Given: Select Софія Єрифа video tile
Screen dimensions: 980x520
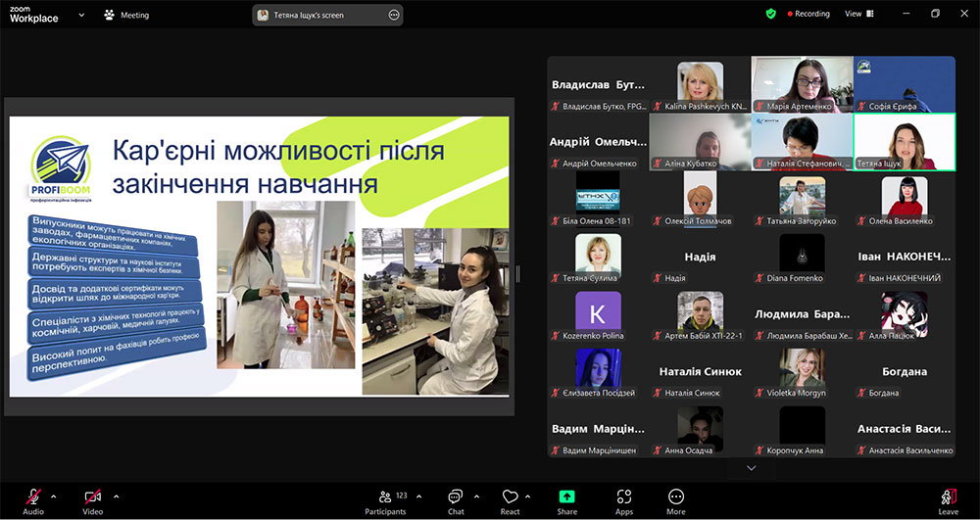Looking at the screenshot, I should click(x=905, y=84).
